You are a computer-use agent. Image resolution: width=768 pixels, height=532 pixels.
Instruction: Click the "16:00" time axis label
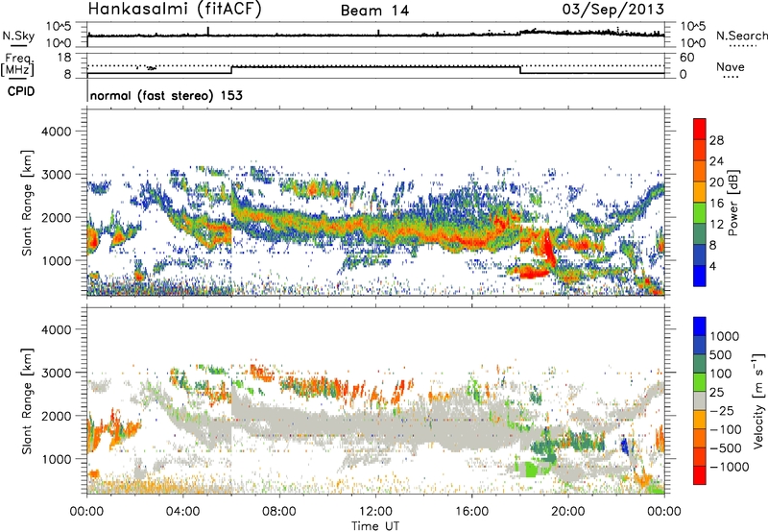tap(471, 512)
